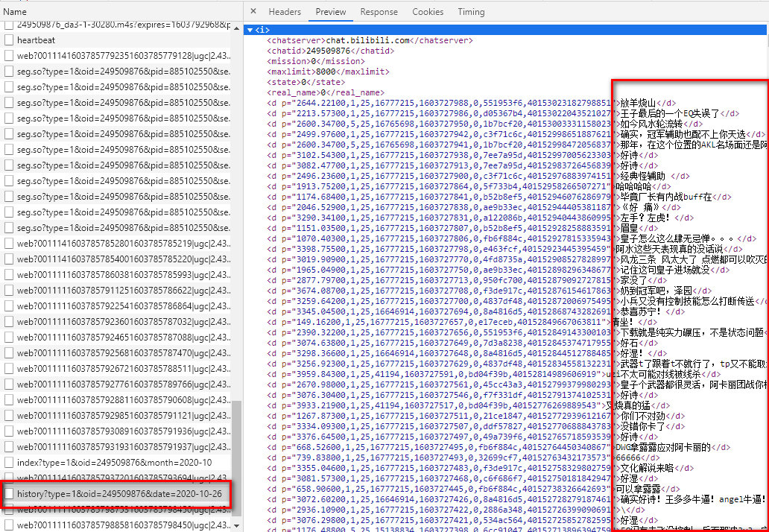Select request ending 1603785791937|ugc

click(117, 447)
